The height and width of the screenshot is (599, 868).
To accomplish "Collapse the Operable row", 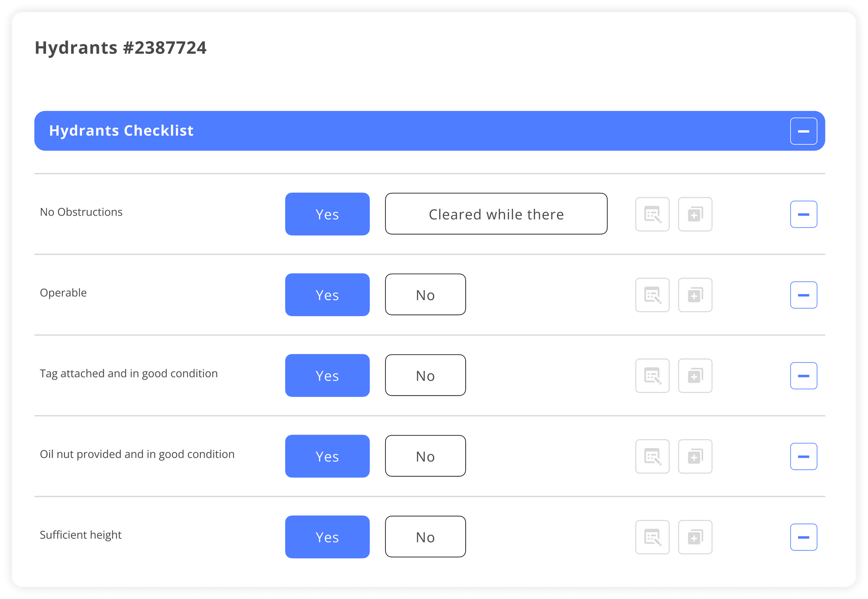I will pos(803,295).
